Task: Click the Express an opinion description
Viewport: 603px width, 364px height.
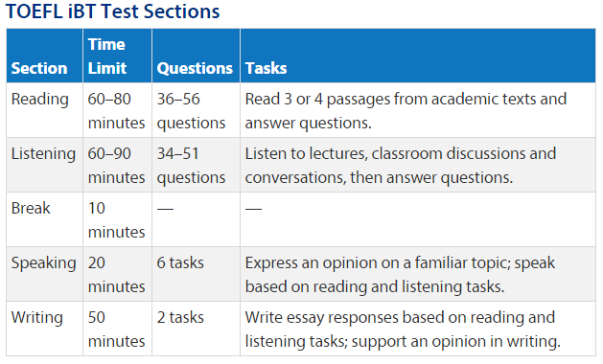Action: coord(400,275)
